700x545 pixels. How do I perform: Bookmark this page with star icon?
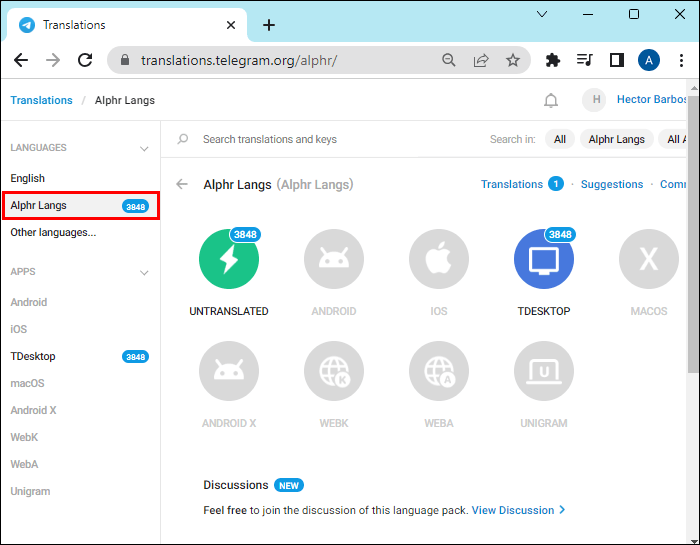512,60
